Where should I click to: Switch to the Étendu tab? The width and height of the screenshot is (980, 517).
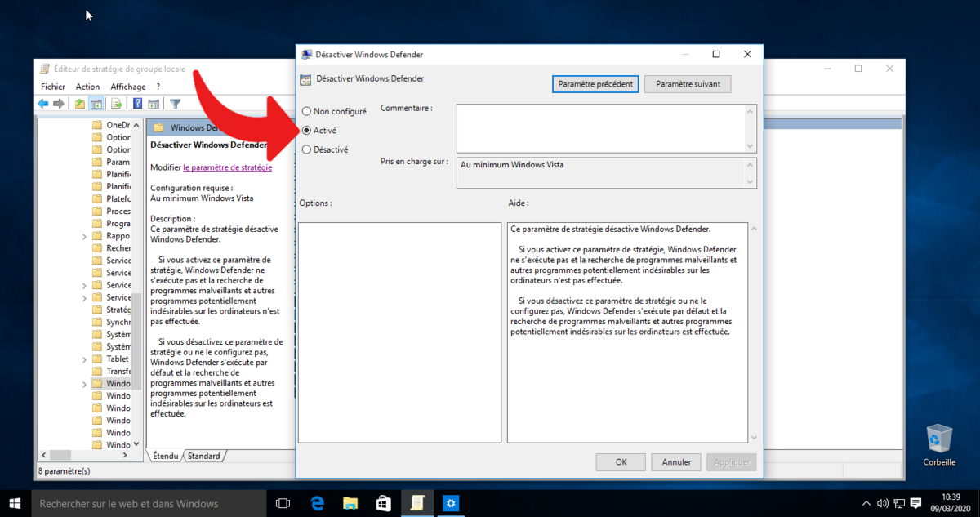pos(165,456)
